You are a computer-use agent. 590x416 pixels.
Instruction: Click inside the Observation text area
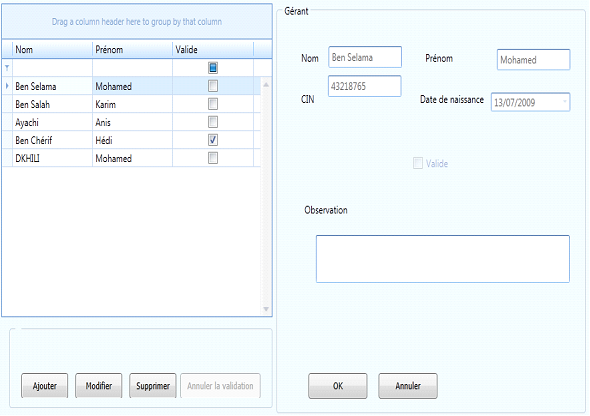[x=443, y=259]
